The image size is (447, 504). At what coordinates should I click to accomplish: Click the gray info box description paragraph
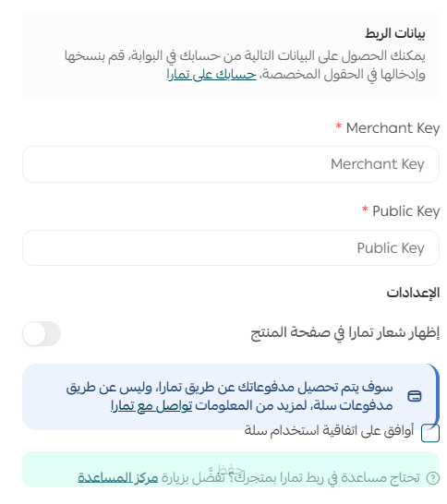pos(245,66)
